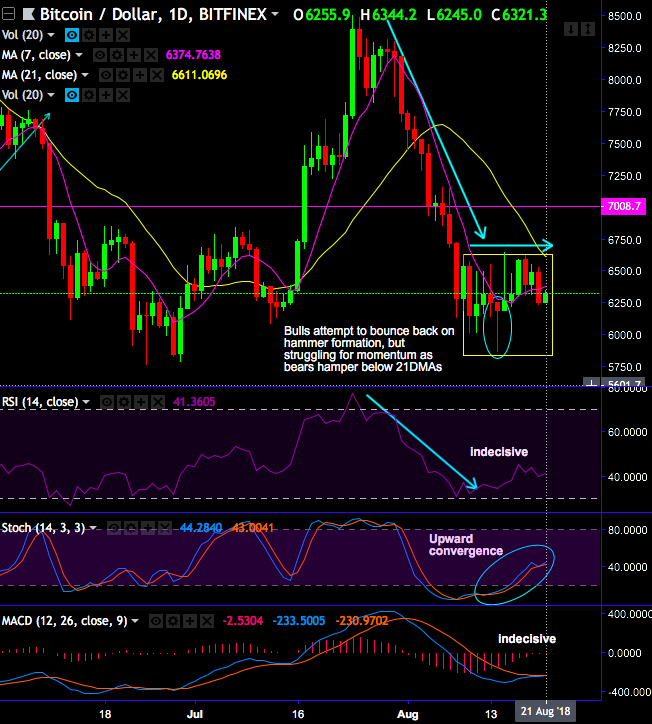Click the flag icon beside Bitcoin / Dollar

click(29, 14)
